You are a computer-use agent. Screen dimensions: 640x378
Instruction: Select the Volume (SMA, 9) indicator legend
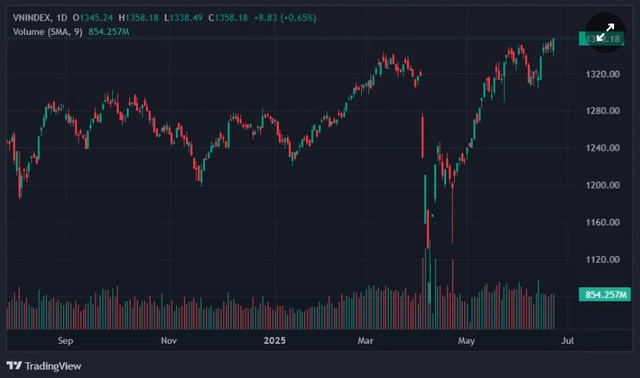47,32
